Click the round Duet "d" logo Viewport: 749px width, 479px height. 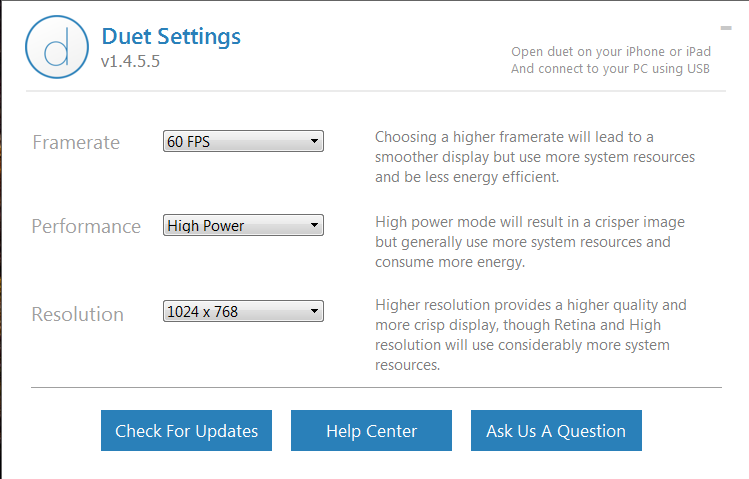click(x=57, y=47)
